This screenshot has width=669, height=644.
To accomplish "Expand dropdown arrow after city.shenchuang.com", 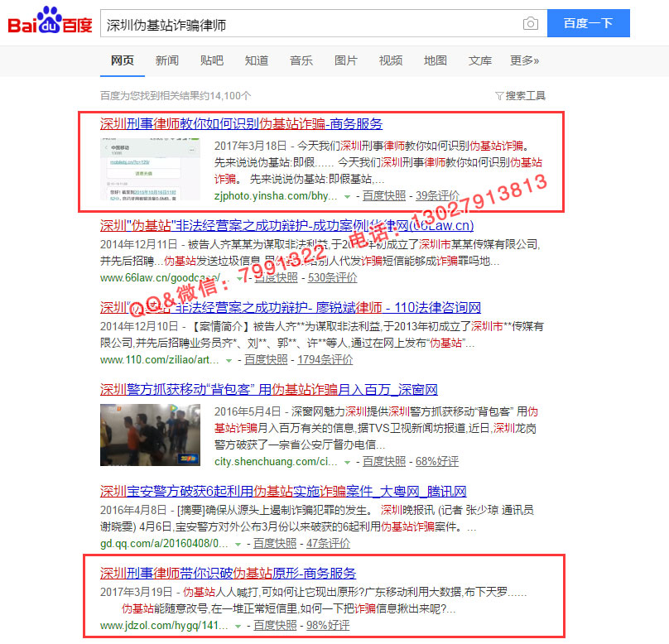I will point(347,463).
